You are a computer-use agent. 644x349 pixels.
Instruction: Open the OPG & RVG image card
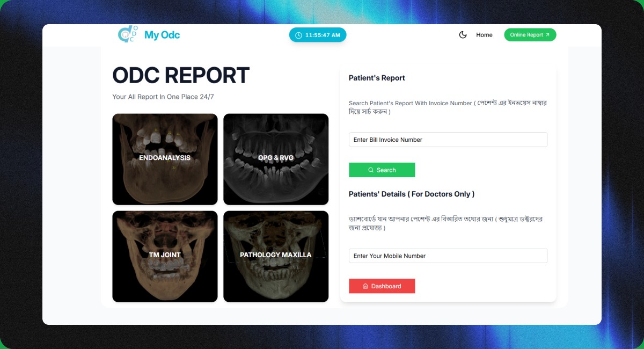(x=276, y=159)
